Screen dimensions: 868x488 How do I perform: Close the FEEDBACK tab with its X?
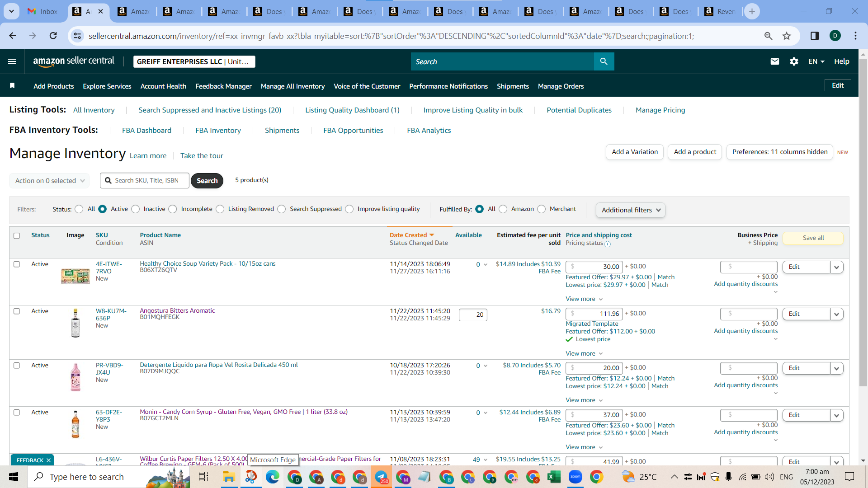48,460
